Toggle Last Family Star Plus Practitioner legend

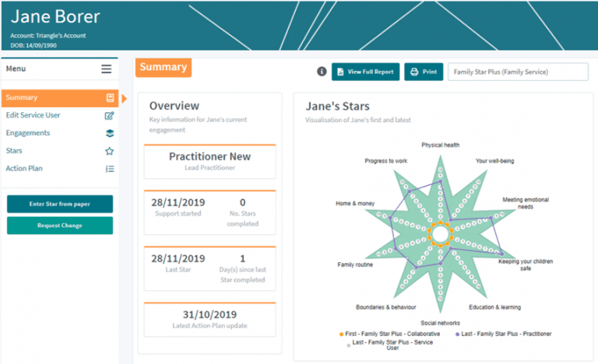tap(503, 334)
